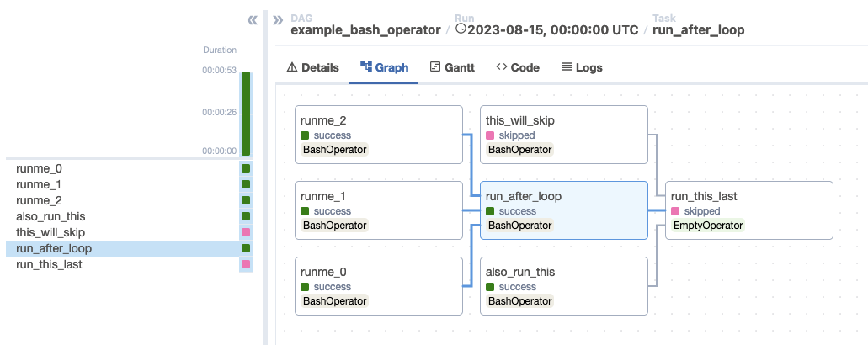Expand the details panel with double-chevron right

[278, 20]
